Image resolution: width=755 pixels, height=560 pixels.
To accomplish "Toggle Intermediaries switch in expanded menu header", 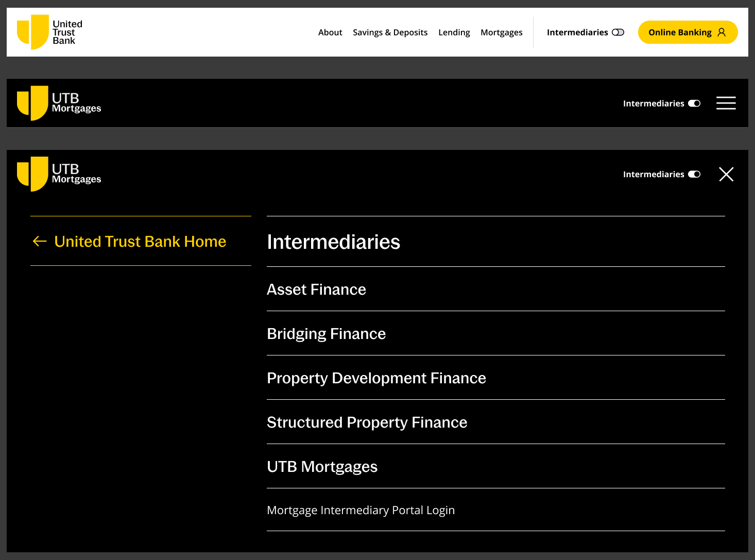I will [694, 175].
